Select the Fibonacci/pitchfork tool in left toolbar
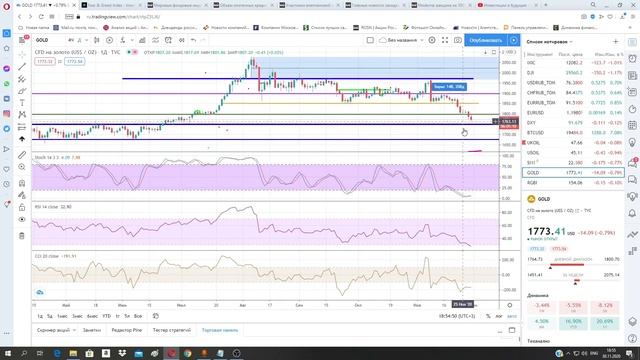Image resolution: width=640 pixels, height=360 pixels. click(x=22, y=79)
